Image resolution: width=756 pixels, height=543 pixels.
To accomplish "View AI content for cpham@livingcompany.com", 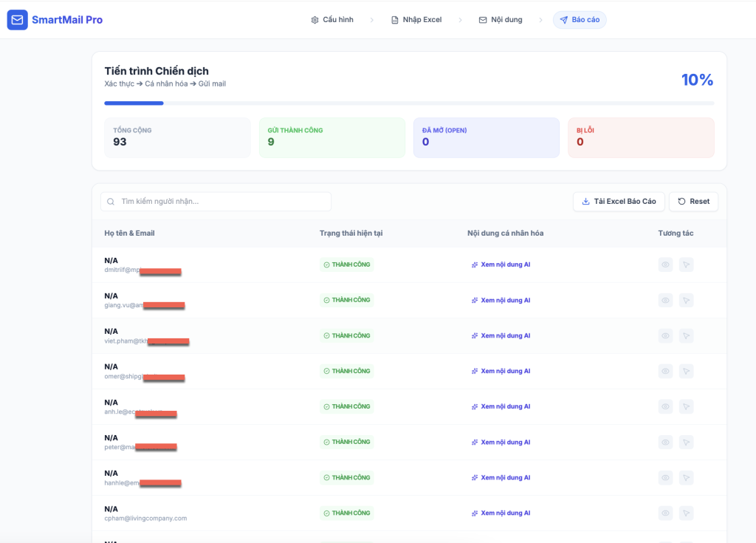I will coord(505,513).
